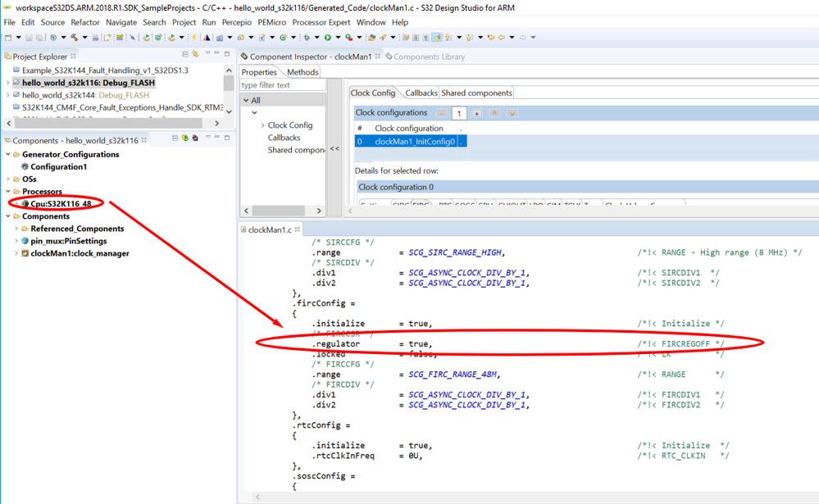Open dropdown next to Debug bug icon
The width and height of the screenshot is (819, 504).
tap(317, 38)
